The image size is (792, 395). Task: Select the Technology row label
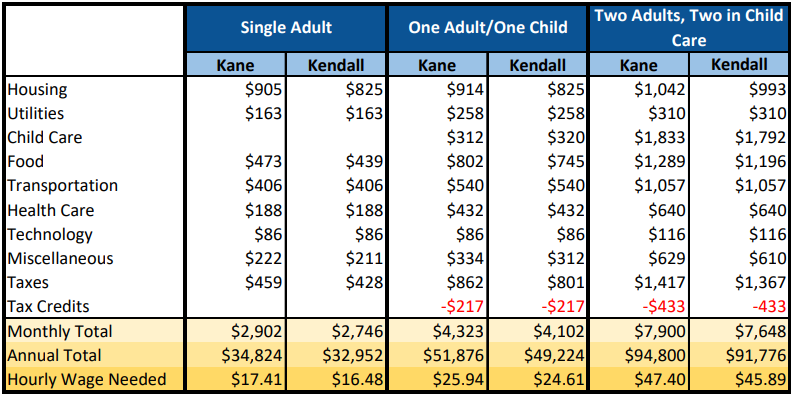pyautogui.click(x=50, y=235)
